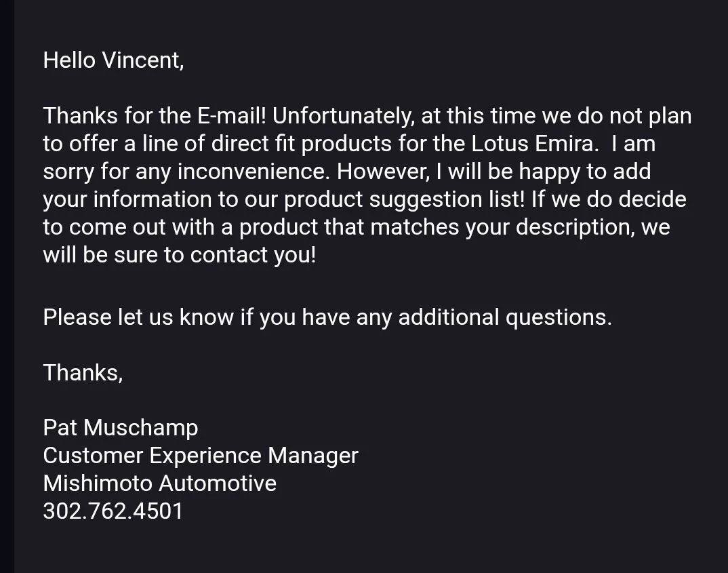Screen dimensions: 728x573
Task: Click the "Hello Vincent," greeting line
Action: point(113,60)
